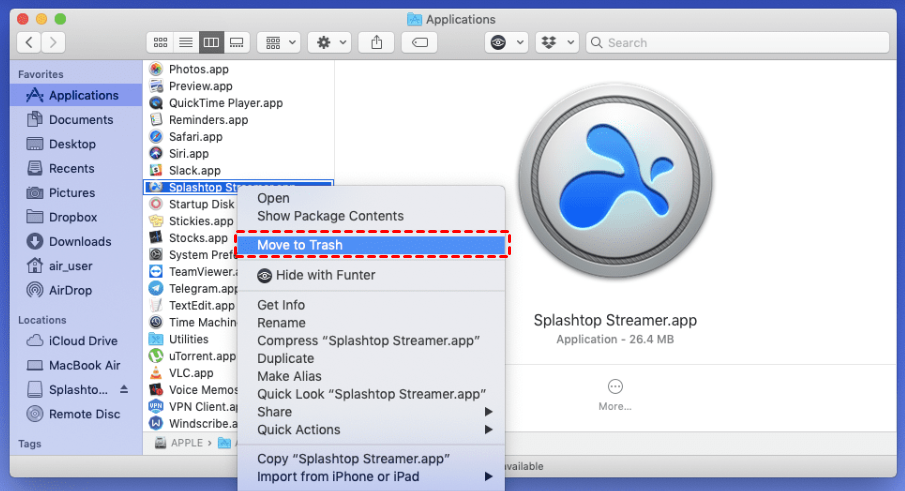The width and height of the screenshot is (905, 491).
Task: Select Stocks.app in the file list
Action: tap(191, 238)
